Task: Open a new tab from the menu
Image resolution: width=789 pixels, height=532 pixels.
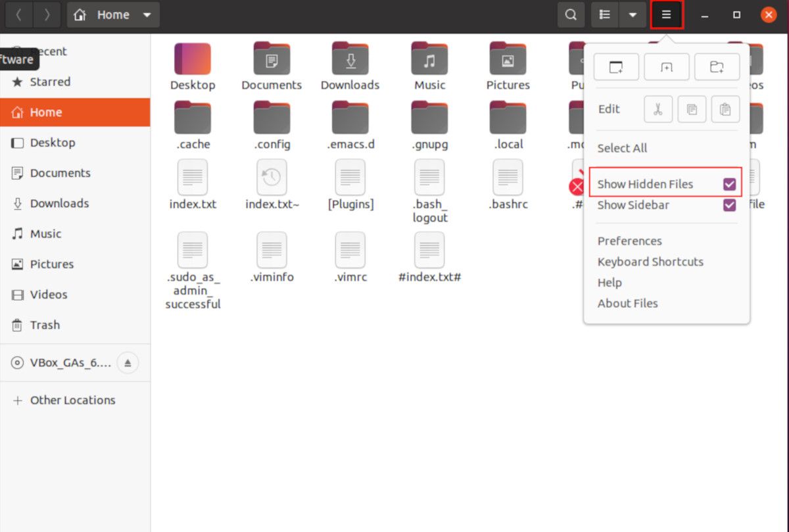Action: coord(667,66)
